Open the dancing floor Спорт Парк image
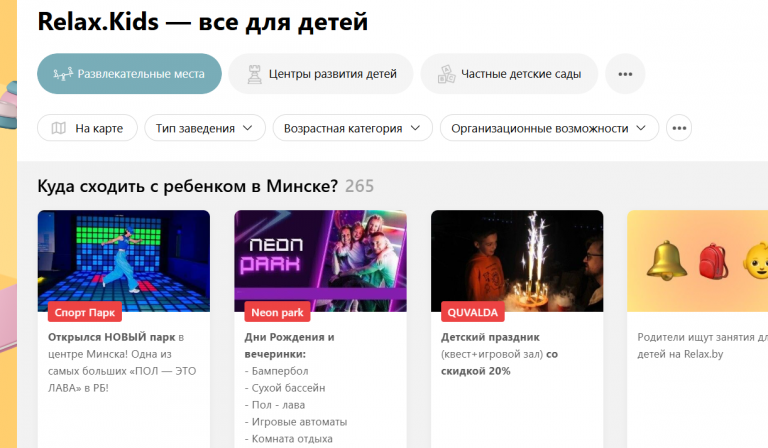Screen dimensions: 768x448 (124, 261)
